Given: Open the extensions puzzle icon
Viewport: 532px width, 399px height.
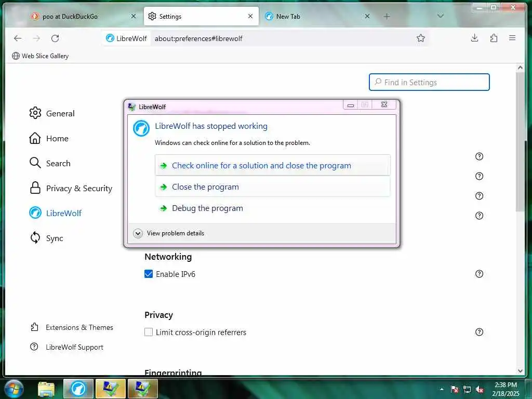Looking at the screenshot, I should pyautogui.click(x=494, y=38).
